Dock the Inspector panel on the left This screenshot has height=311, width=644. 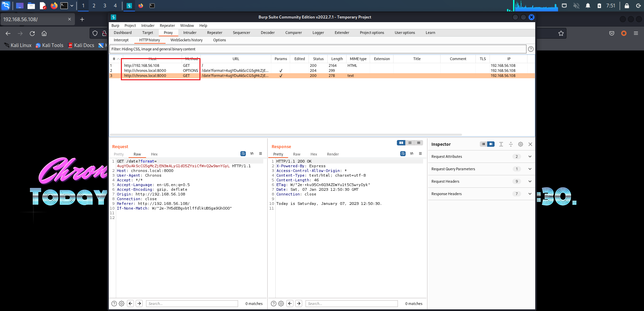(484, 144)
